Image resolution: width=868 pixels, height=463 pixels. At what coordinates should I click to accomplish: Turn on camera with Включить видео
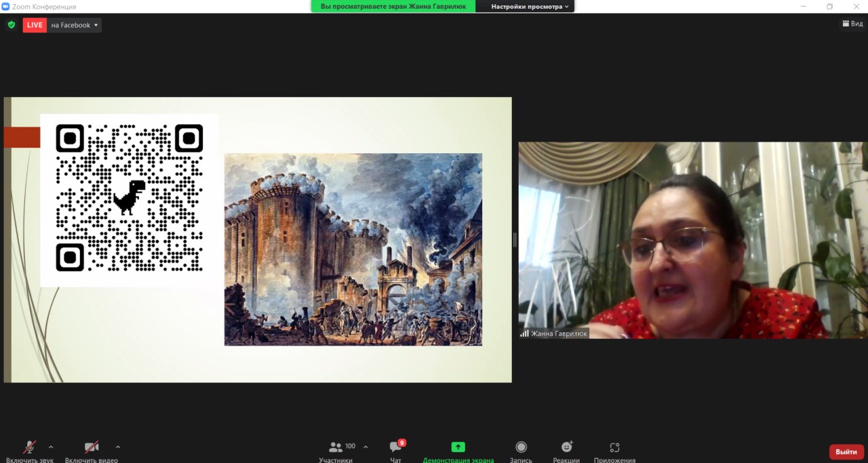click(x=92, y=451)
